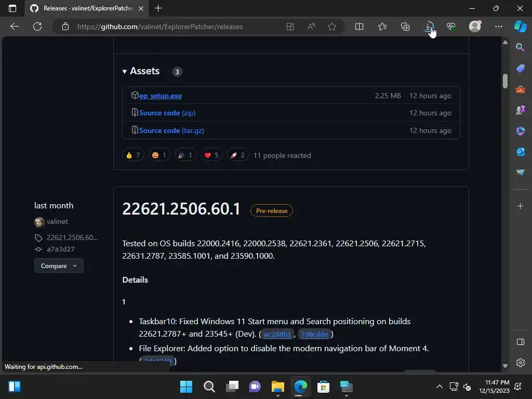This screenshot has height=399, width=532.
Task: Open sidebar Outlook icon
Action: click(x=520, y=152)
